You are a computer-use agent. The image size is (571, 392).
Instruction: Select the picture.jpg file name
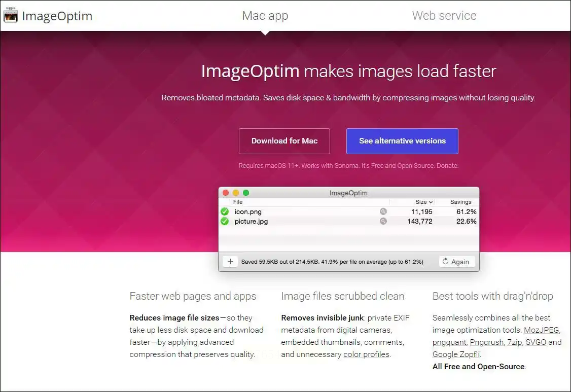(x=251, y=222)
